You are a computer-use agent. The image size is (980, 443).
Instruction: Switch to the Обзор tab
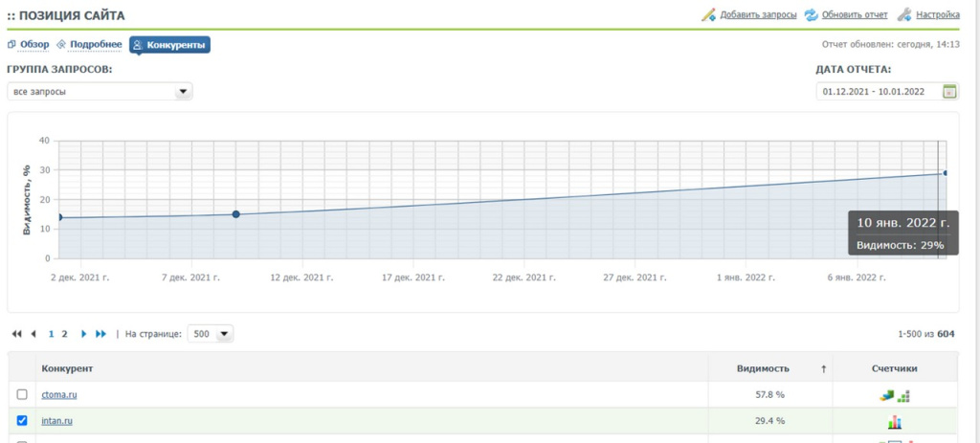click(x=28, y=45)
